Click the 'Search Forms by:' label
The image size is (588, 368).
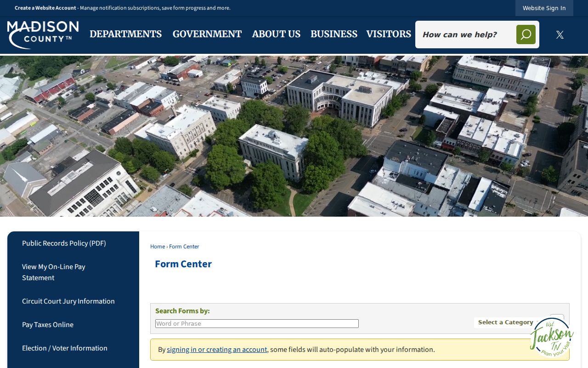point(182,311)
